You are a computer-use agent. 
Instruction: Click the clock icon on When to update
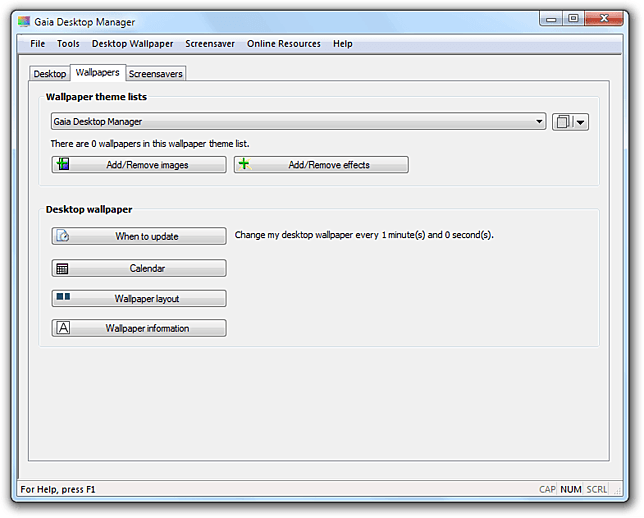point(62,235)
